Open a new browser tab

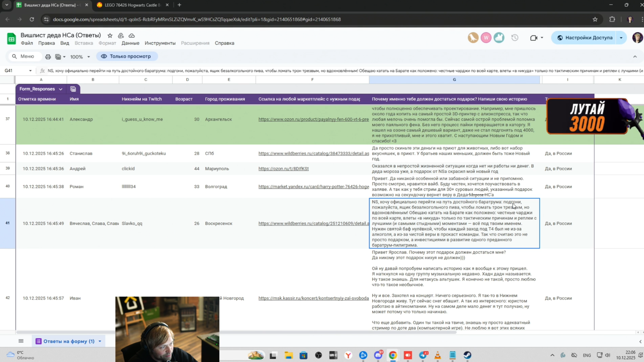pyautogui.click(x=179, y=5)
